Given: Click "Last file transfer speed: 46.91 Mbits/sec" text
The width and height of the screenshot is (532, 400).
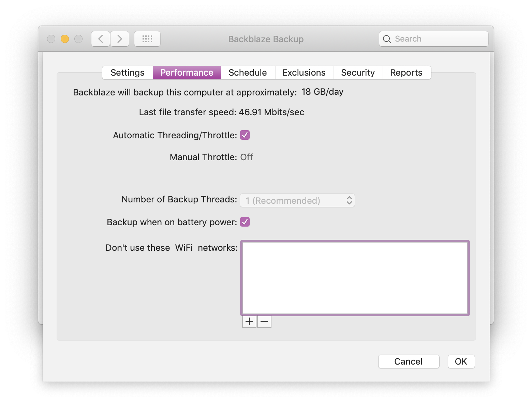Looking at the screenshot, I should click(222, 112).
